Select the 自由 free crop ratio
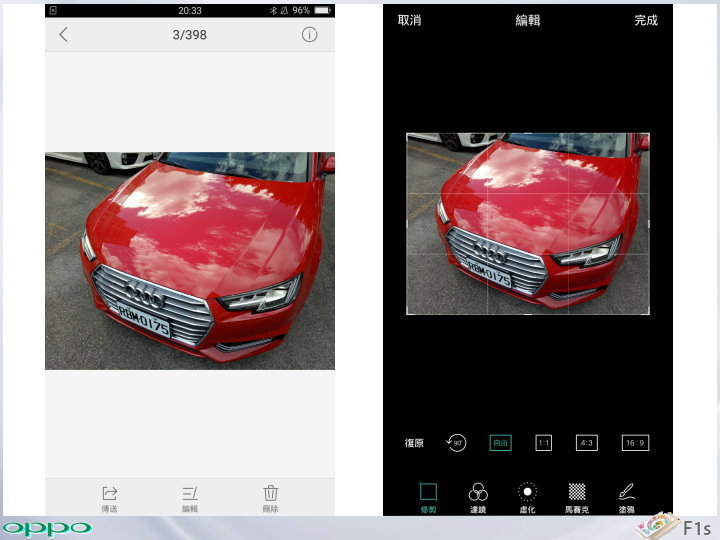 pos(500,443)
